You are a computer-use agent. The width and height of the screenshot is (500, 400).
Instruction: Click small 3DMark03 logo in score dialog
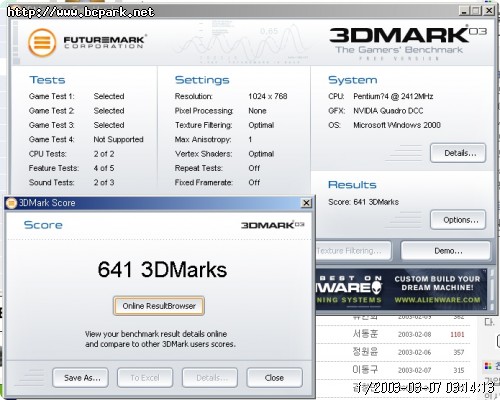(x=273, y=225)
